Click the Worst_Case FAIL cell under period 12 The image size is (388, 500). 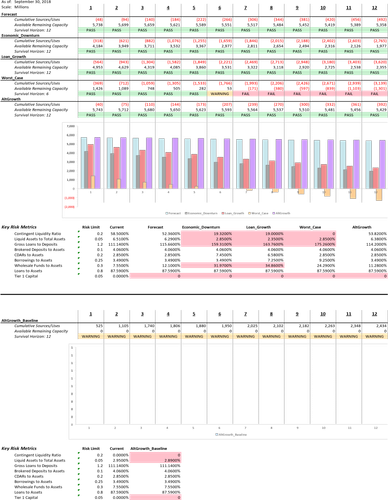(375, 94)
